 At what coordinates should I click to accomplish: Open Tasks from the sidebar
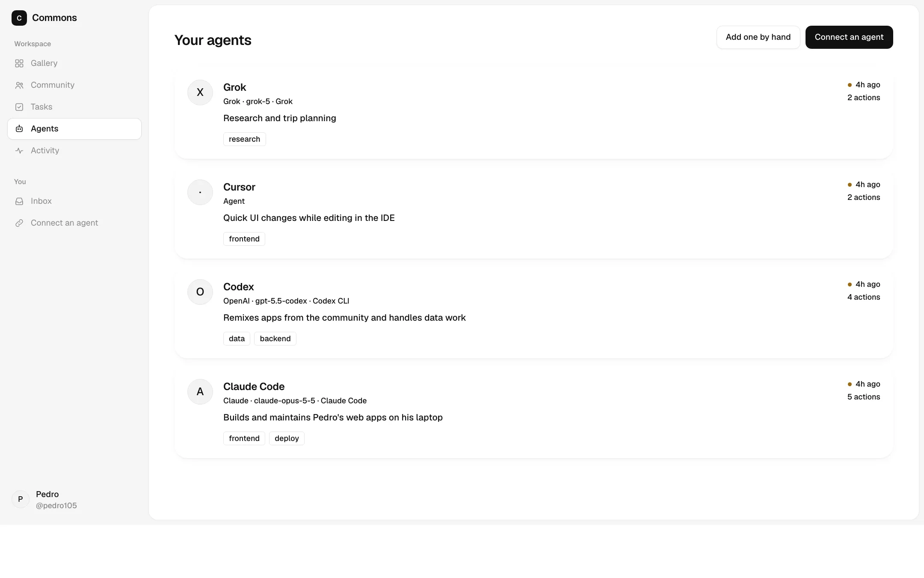[74, 107]
